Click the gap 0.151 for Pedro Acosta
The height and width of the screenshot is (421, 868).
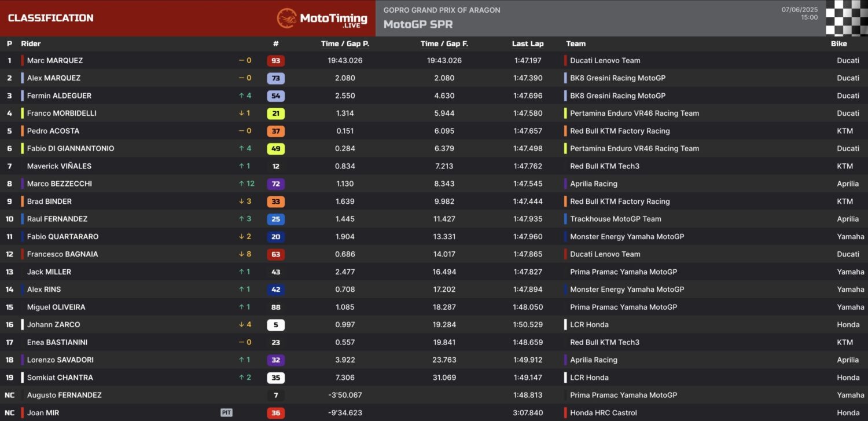(345, 131)
